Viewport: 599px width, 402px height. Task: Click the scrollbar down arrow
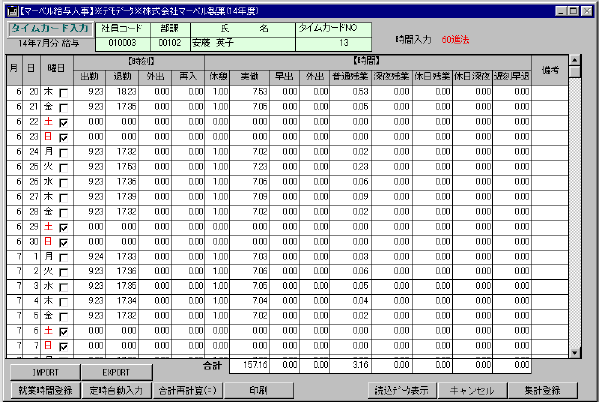tap(575, 352)
